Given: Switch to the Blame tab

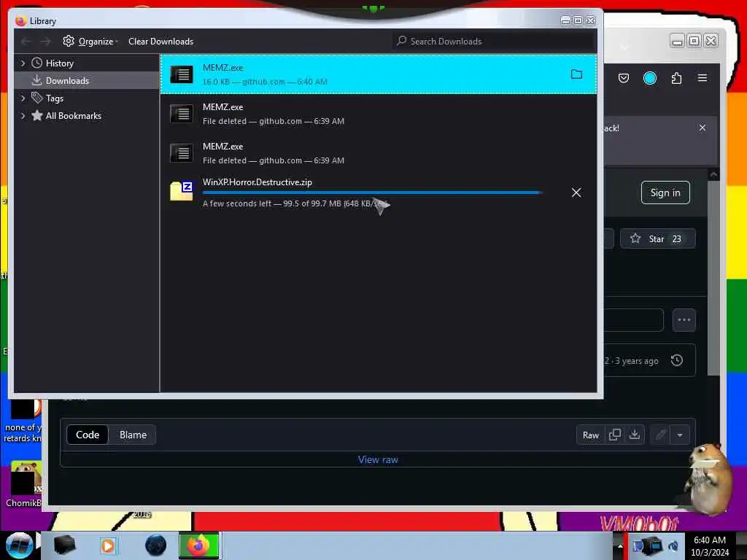Looking at the screenshot, I should (133, 435).
